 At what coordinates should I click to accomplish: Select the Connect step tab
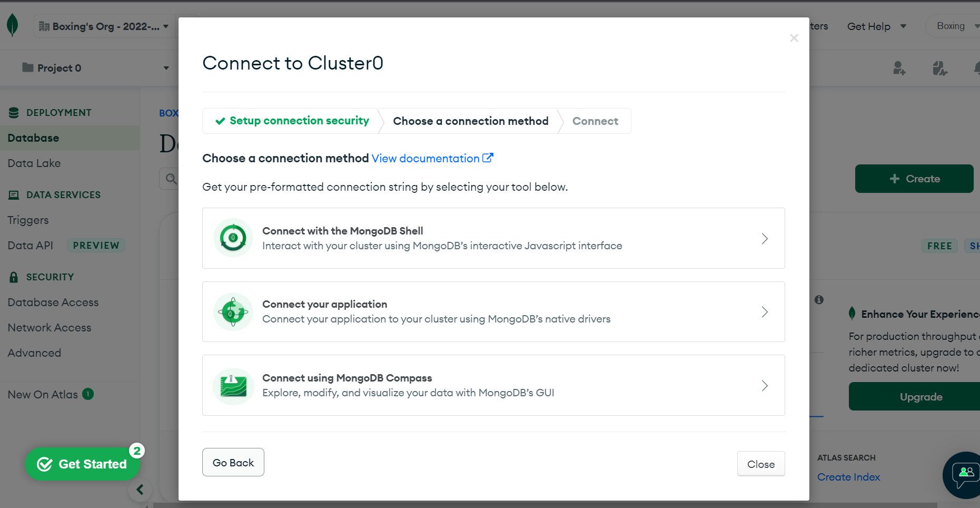point(595,121)
